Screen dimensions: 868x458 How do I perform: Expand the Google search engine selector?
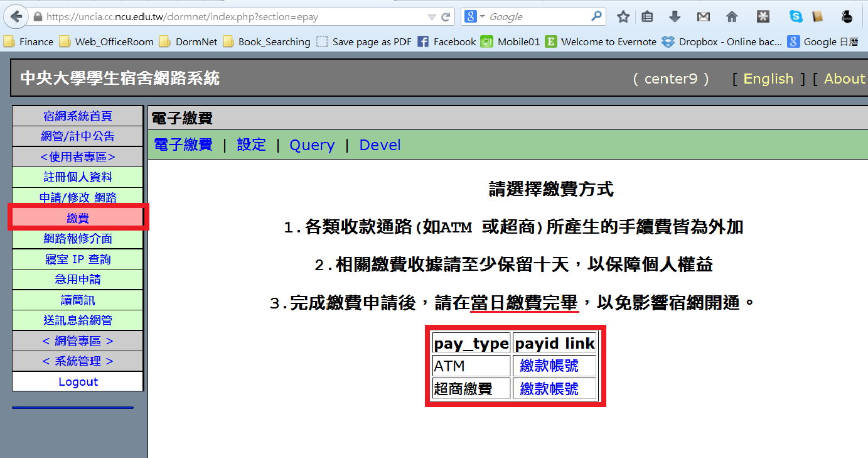click(x=473, y=17)
